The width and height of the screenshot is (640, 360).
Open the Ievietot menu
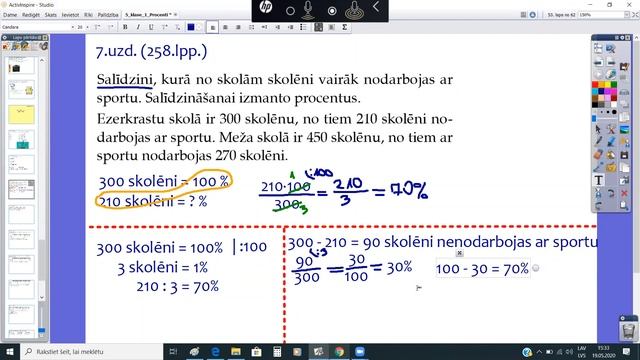coord(70,15)
